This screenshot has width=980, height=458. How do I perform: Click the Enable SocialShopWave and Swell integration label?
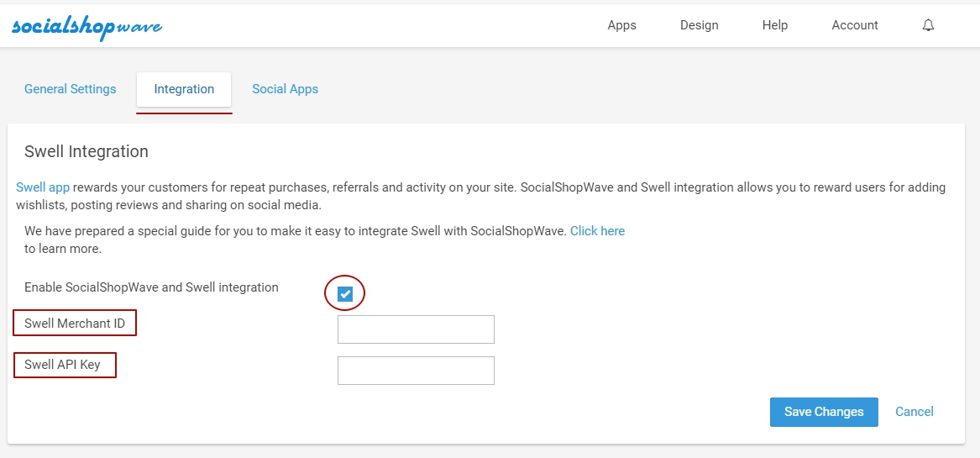(x=151, y=287)
